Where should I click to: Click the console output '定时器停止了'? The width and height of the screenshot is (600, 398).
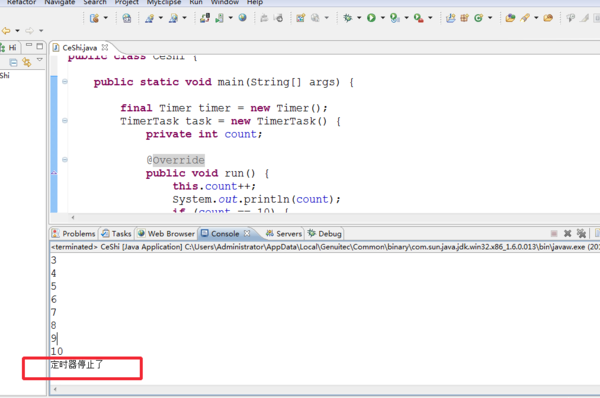[77, 364]
